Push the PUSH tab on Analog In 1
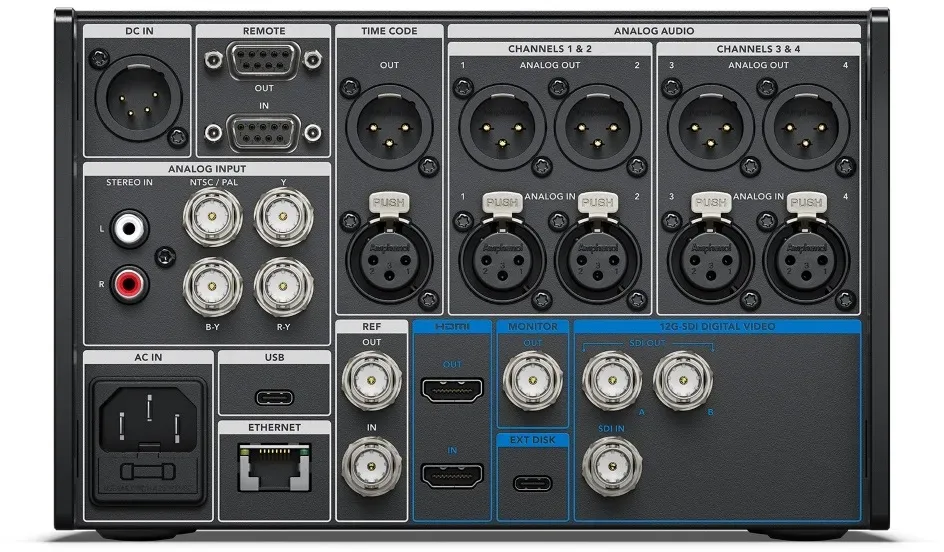Viewport: 944px width, 552px height. pos(502,202)
